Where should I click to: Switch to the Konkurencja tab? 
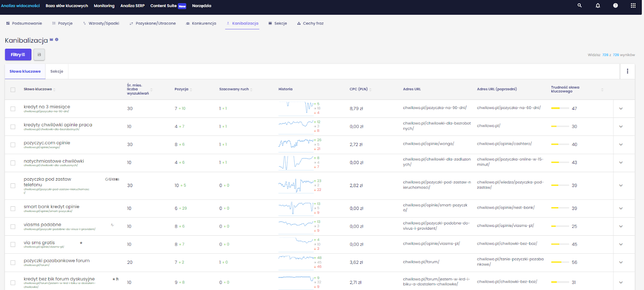(x=201, y=23)
